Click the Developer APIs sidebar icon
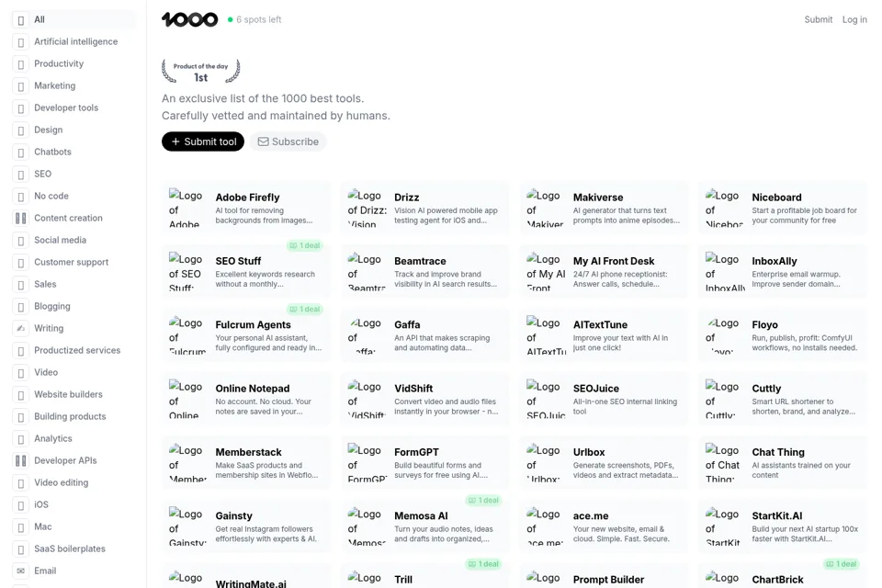Screen dimensions: 882x588 [21, 460]
